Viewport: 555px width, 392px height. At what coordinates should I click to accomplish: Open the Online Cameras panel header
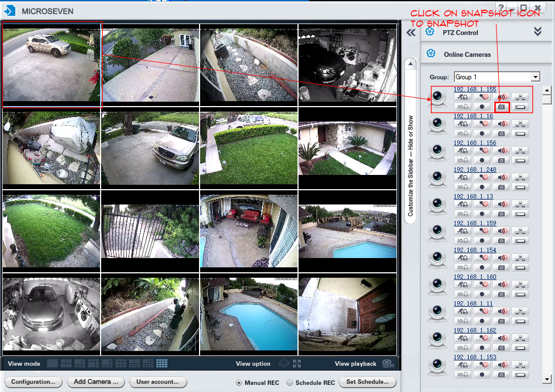point(486,54)
